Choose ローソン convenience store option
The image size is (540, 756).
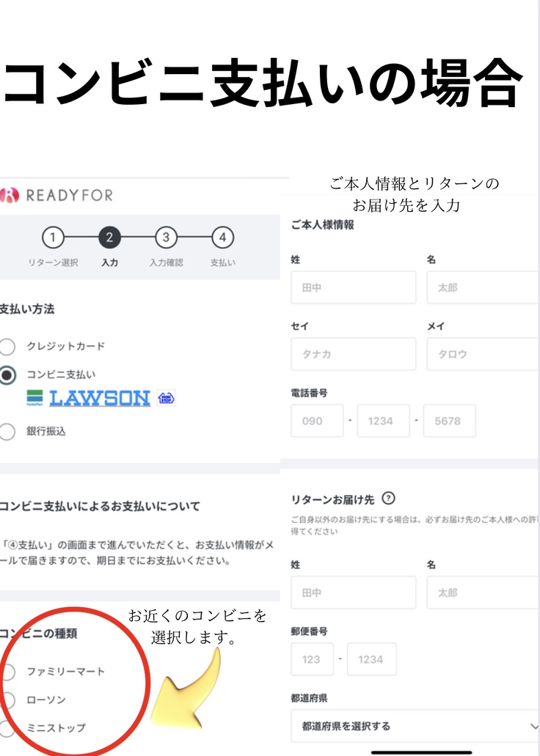coord(7,700)
